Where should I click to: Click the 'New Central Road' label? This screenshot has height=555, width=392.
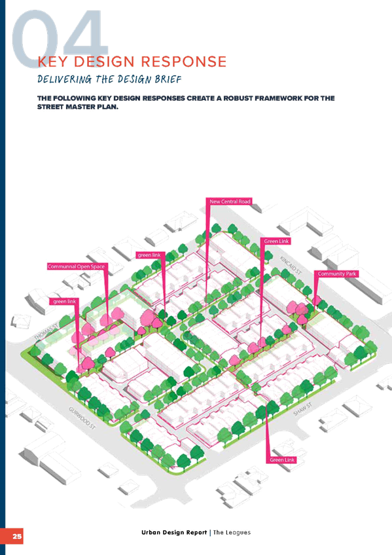(229, 202)
